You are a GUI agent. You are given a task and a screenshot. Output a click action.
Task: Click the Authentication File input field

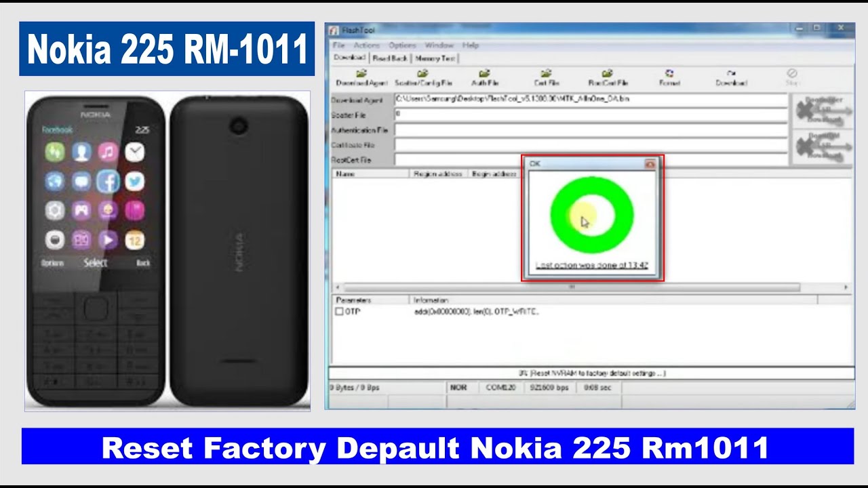click(591, 130)
